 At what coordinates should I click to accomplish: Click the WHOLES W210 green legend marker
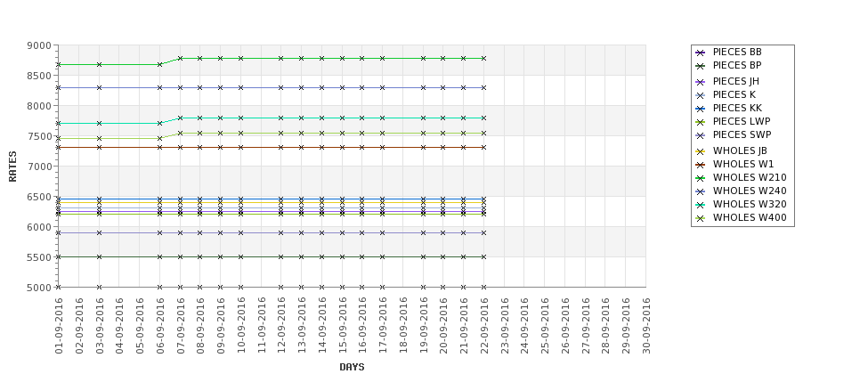point(701,178)
